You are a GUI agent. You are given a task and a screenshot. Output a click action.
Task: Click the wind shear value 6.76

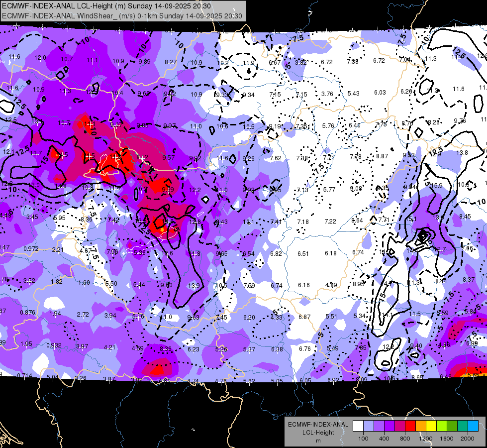tap(304, 349)
